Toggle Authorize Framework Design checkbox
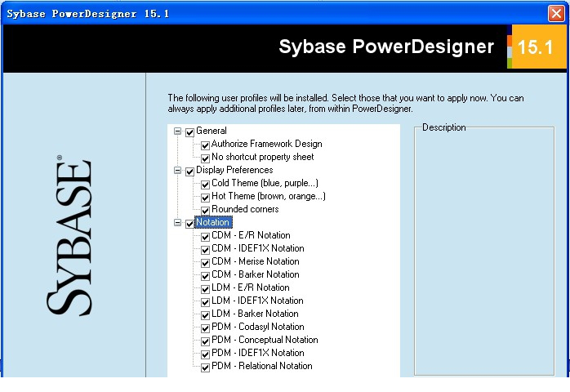Image resolution: width=570 pixels, height=392 pixels. point(206,145)
